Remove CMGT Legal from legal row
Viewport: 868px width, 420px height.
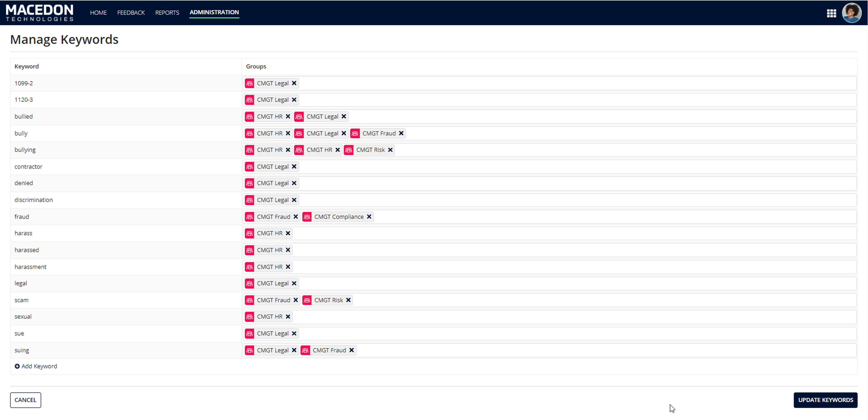pyautogui.click(x=294, y=284)
